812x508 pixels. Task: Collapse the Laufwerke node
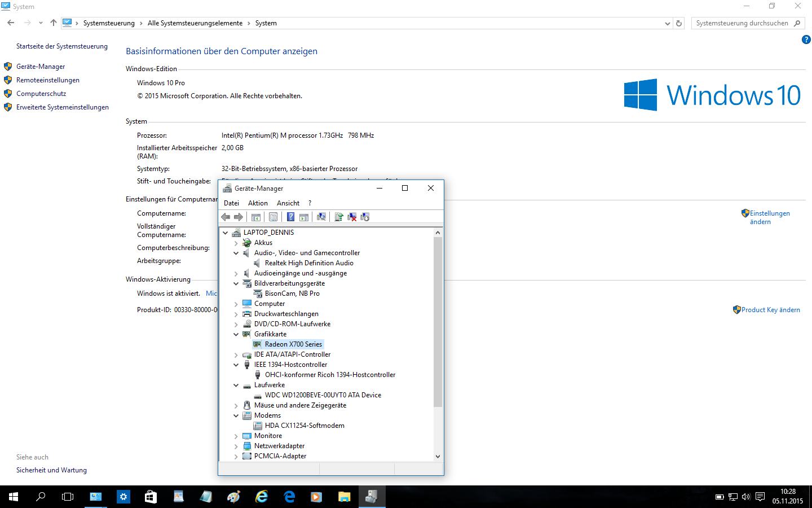(236, 385)
